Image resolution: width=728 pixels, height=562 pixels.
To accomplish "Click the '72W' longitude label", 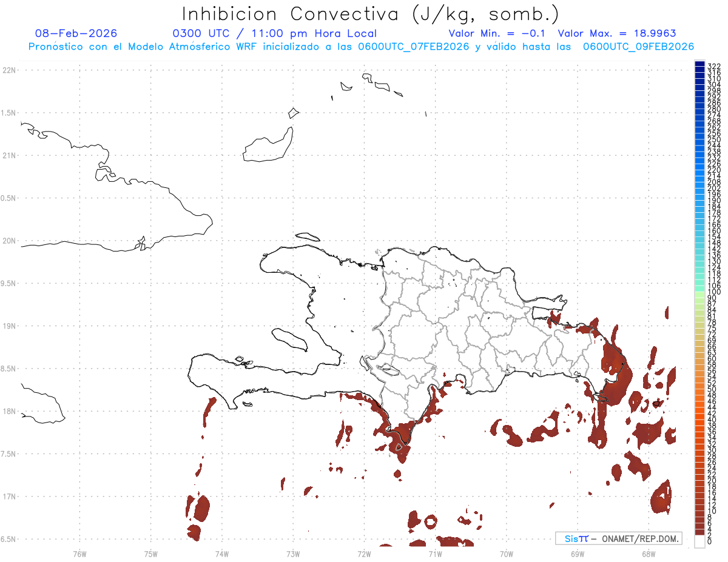I will pyautogui.click(x=364, y=554).
